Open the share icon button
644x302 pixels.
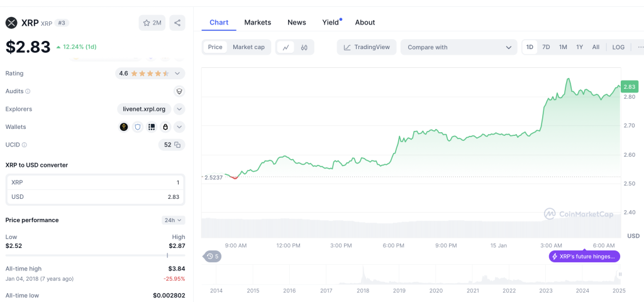point(177,23)
